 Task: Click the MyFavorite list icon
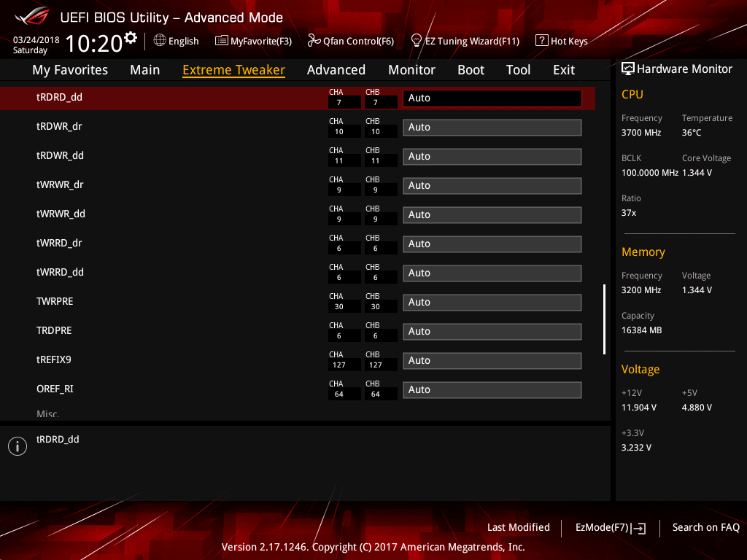(x=222, y=41)
